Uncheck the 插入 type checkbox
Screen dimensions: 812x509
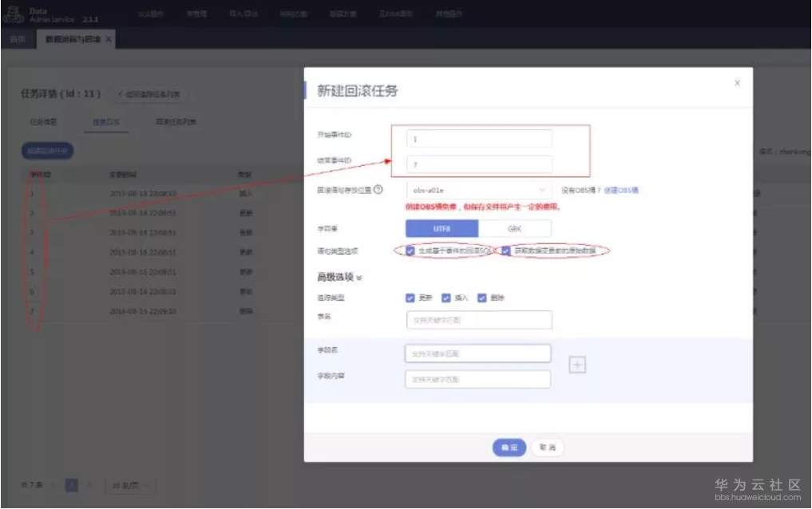[x=446, y=298]
